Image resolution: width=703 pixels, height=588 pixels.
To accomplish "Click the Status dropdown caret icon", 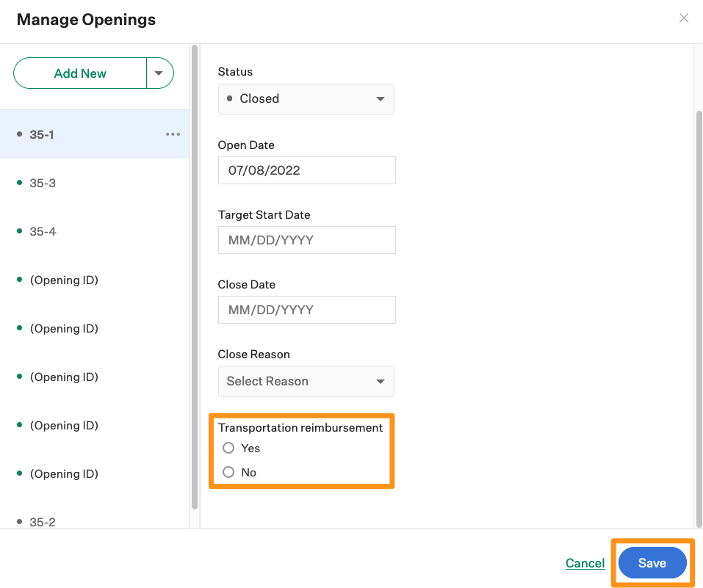I will pos(381,98).
